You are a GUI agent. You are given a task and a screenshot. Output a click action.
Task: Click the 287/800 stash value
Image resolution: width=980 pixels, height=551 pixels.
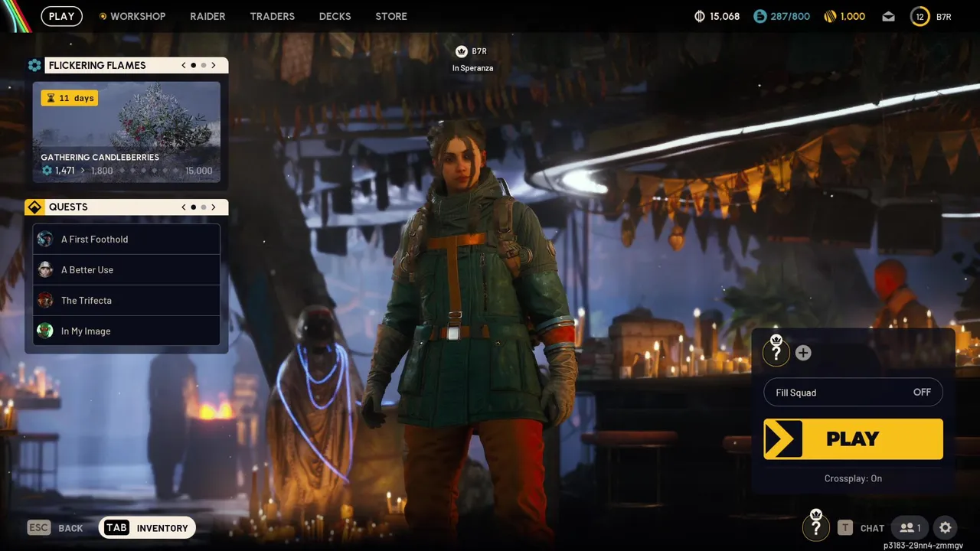pos(790,16)
